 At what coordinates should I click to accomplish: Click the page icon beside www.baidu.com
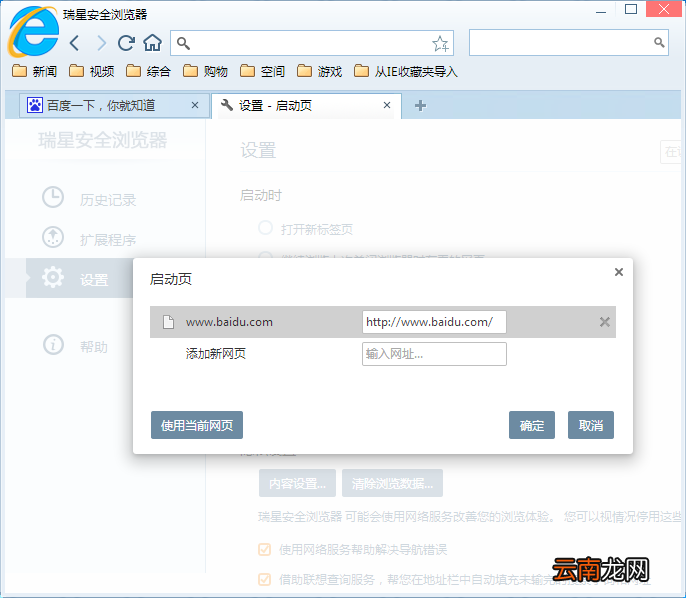pyautogui.click(x=168, y=322)
